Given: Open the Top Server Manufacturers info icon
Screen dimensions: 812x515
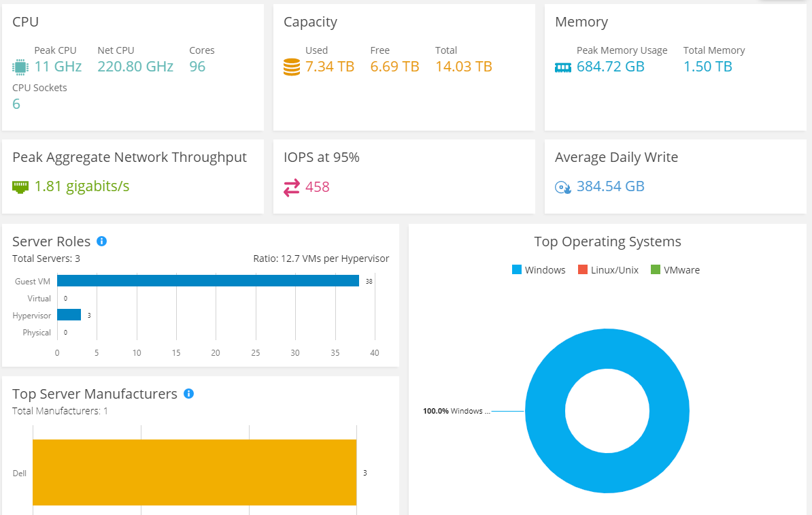Looking at the screenshot, I should tap(188, 393).
